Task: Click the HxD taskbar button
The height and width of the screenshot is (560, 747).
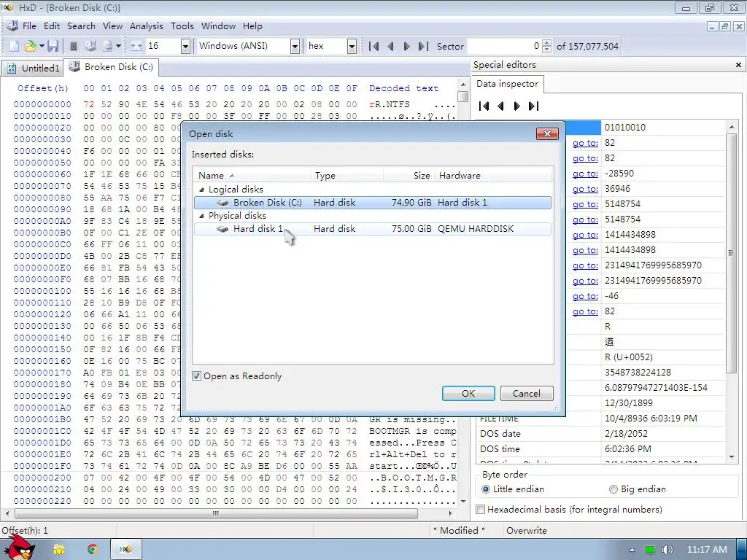Action: click(125, 550)
